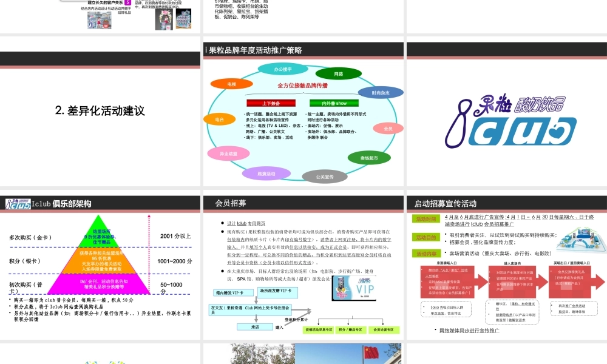Click the '箱内赠发 VIP 卡' flowchart box
The width and height of the screenshot is (607, 364).
[234, 293]
